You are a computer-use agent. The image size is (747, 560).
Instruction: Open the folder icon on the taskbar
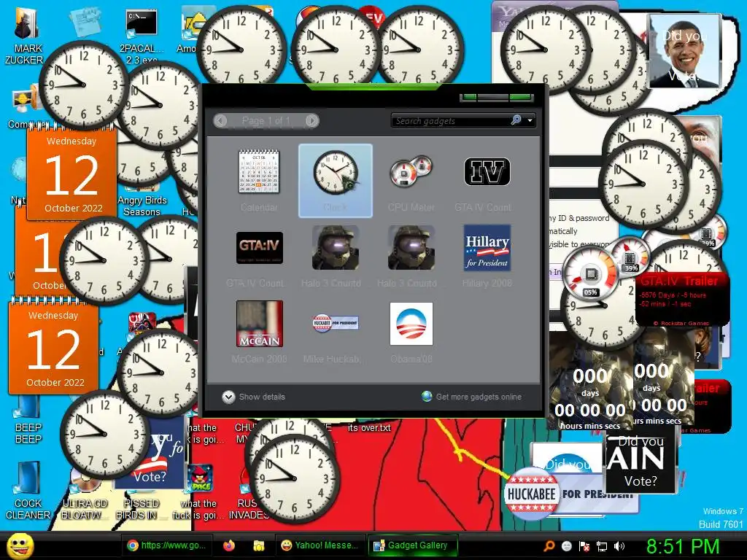coord(259,545)
